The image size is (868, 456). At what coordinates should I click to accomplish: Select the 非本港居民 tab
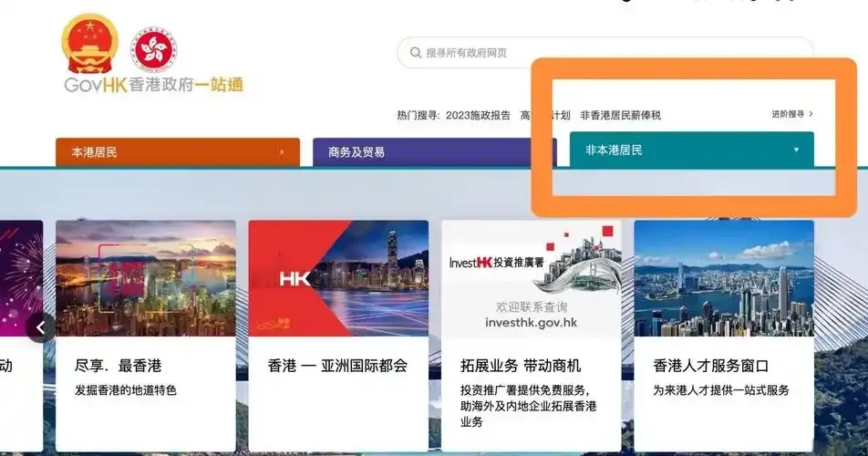[691, 150]
